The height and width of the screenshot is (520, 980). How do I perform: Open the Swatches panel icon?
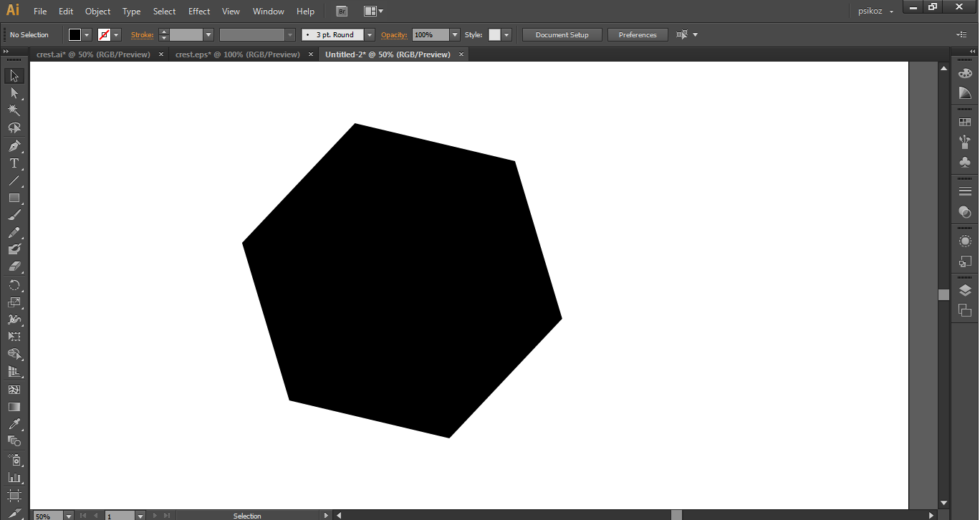coord(965,122)
